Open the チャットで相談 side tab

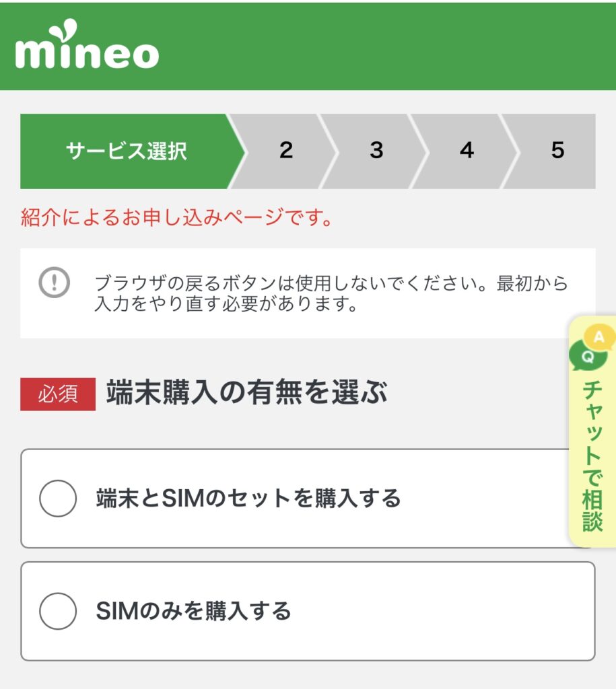coord(592,431)
